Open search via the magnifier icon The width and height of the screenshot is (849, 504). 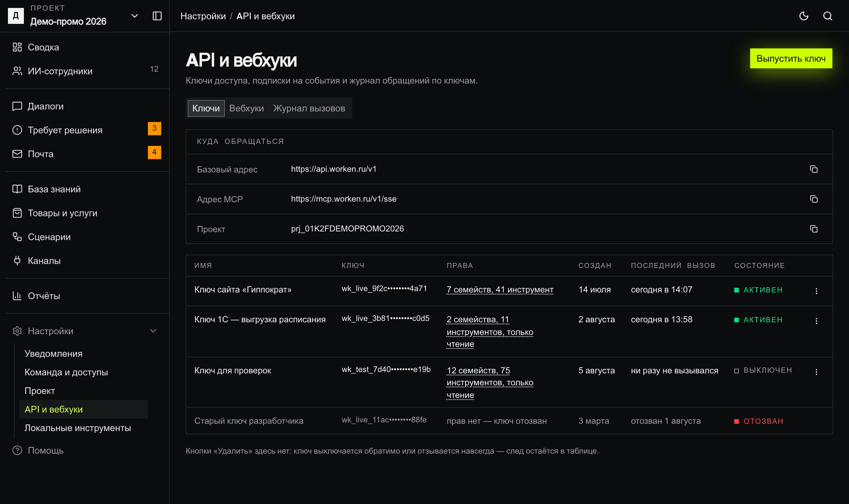coord(827,16)
